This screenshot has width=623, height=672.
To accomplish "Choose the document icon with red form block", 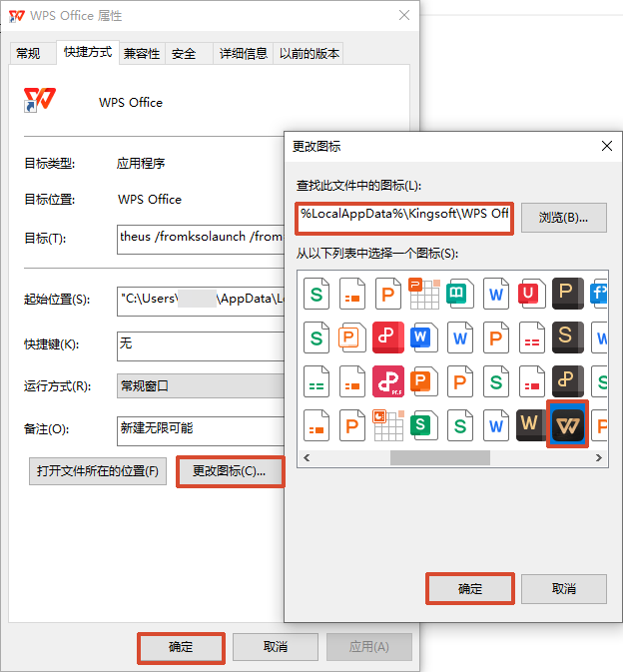I will [x=531, y=380].
